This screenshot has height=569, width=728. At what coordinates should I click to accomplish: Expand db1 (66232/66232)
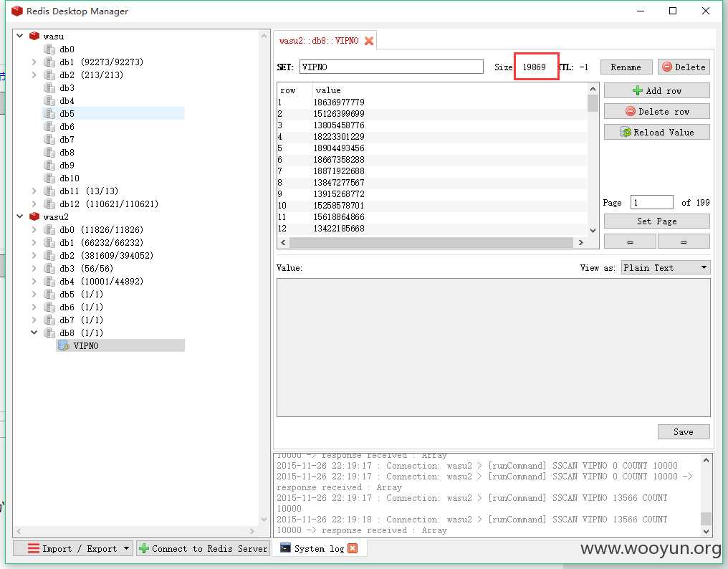tap(34, 242)
